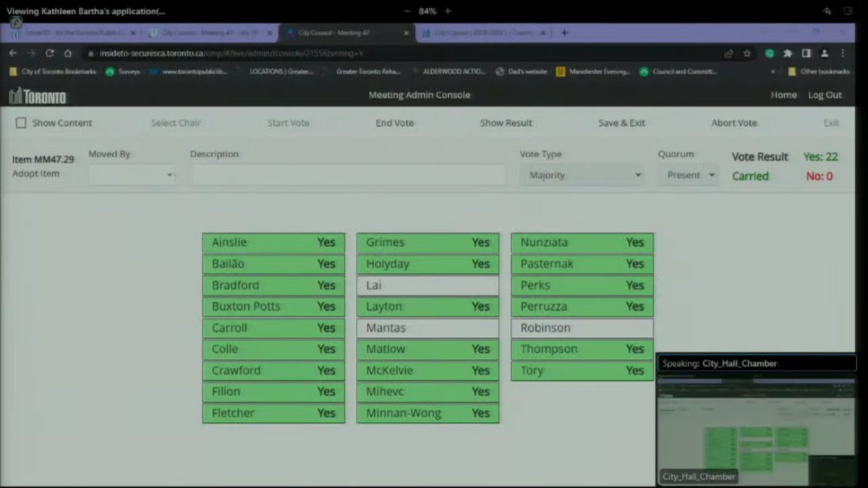Image resolution: width=868 pixels, height=488 pixels.
Task: Click Abort Vote
Action: pos(734,123)
